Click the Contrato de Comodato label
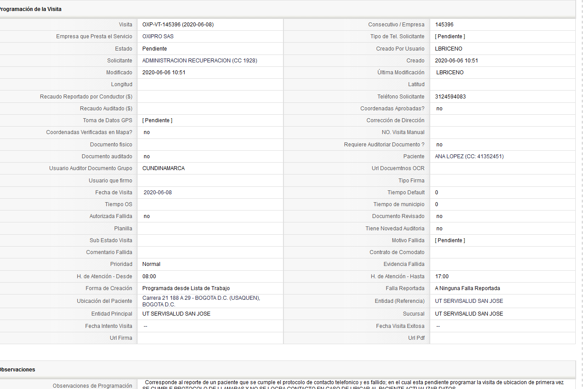588x389 pixels. coord(397,252)
